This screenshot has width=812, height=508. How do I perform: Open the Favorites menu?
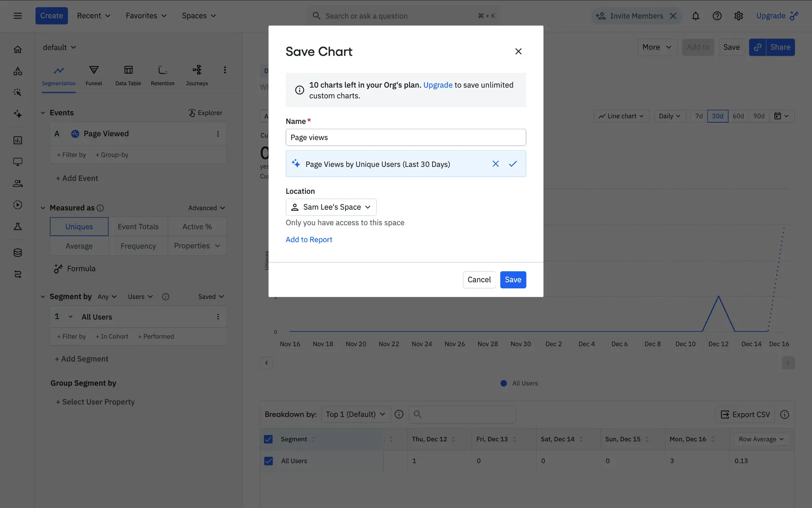(146, 16)
